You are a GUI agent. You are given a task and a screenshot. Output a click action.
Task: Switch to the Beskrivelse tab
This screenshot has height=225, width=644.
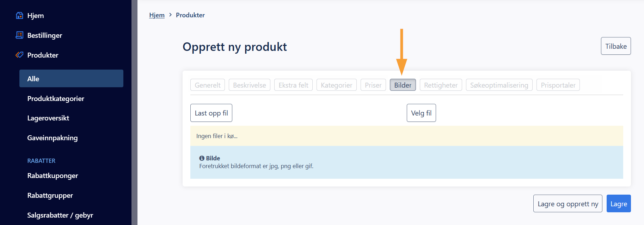pyautogui.click(x=250, y=85)
